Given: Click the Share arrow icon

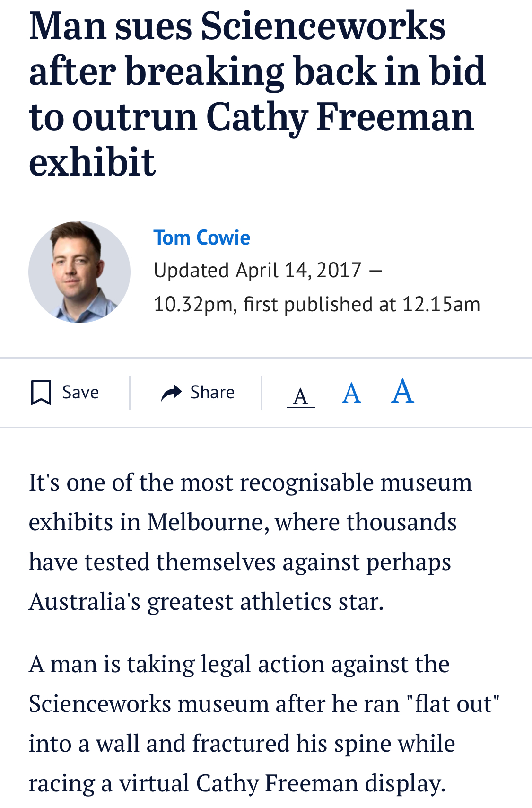Looking at the screenshot, I should pos(171,393).
